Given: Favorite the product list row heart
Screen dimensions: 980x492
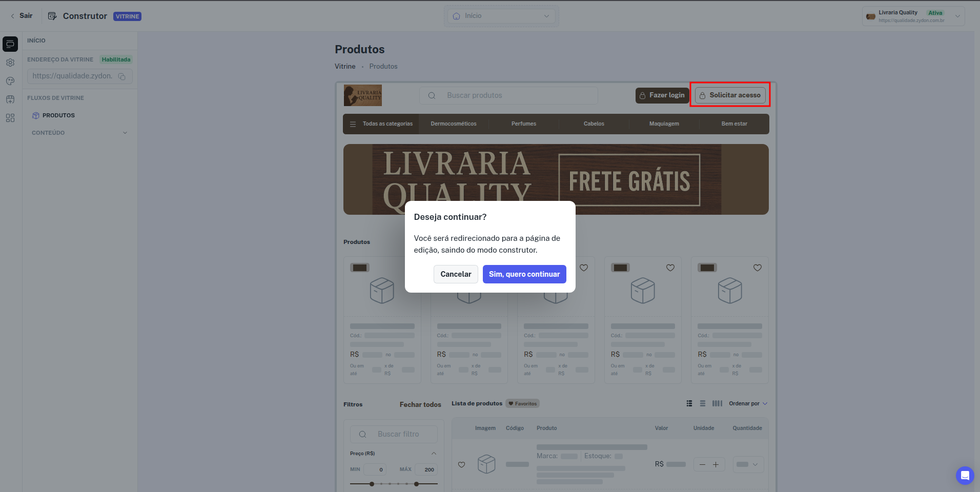Looking at the screenshot, I should pyautogui.click(x=462, y=465).
